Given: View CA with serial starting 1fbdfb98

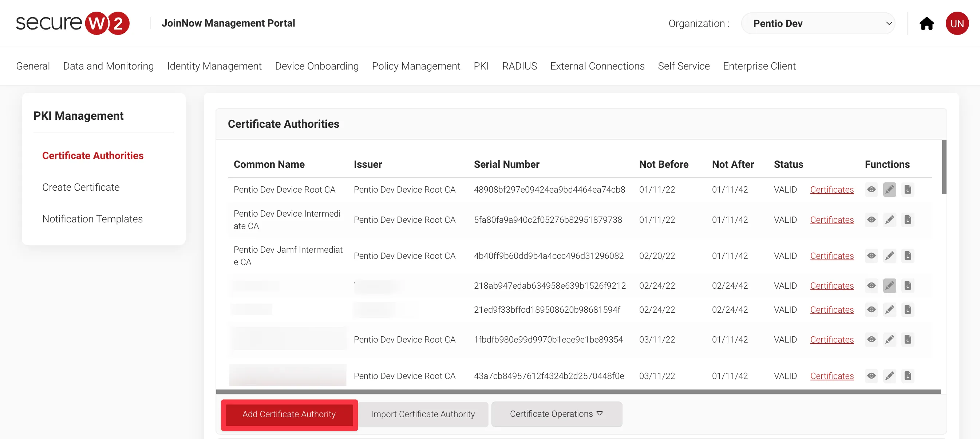Looking at the screenshot, I should point(871,339).
